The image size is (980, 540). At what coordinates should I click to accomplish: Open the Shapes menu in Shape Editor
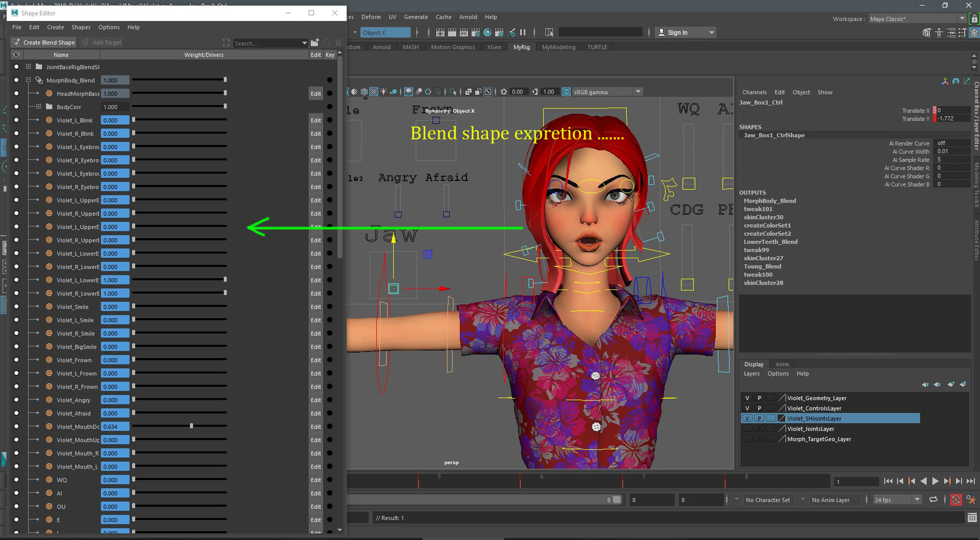(x=81, y=27)
